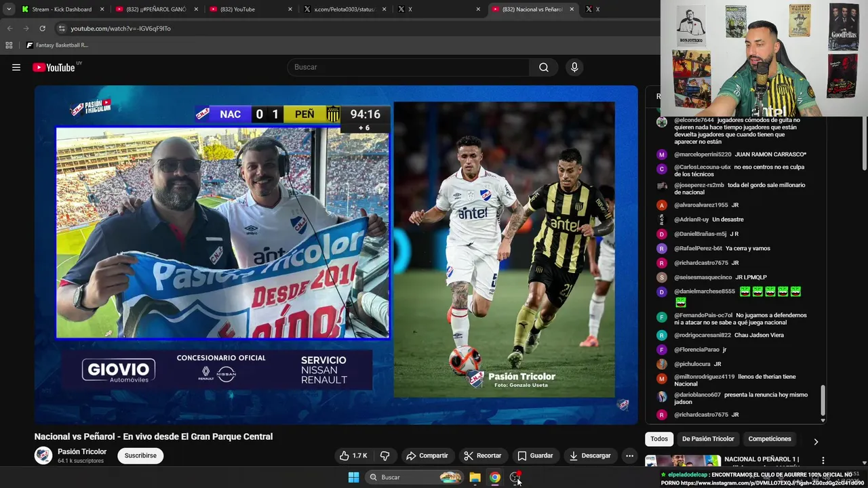Close the Stream - Kick Dashboard tab
The height and width of the screenshot is (488, 868).
[x=102, y=9]
